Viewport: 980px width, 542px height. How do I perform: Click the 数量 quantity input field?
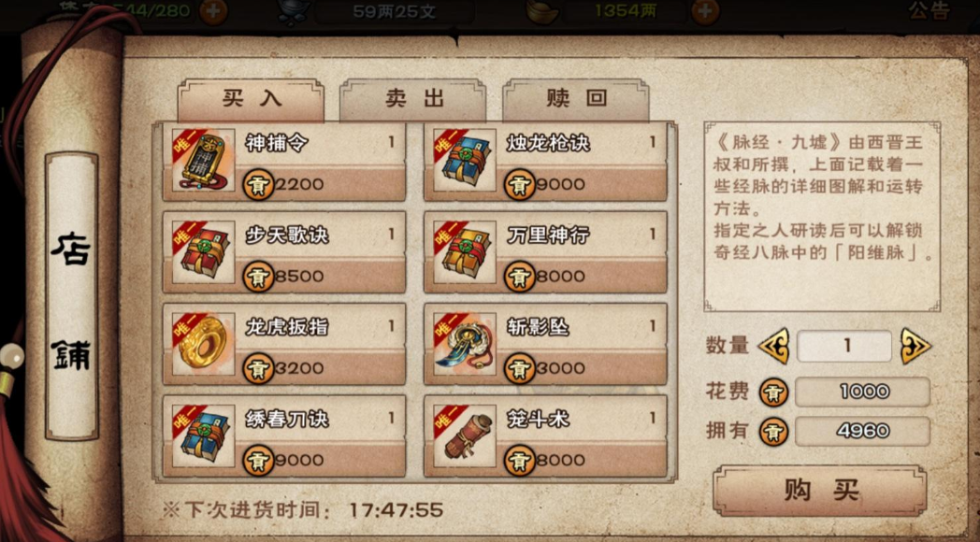[x=844, y=346]
